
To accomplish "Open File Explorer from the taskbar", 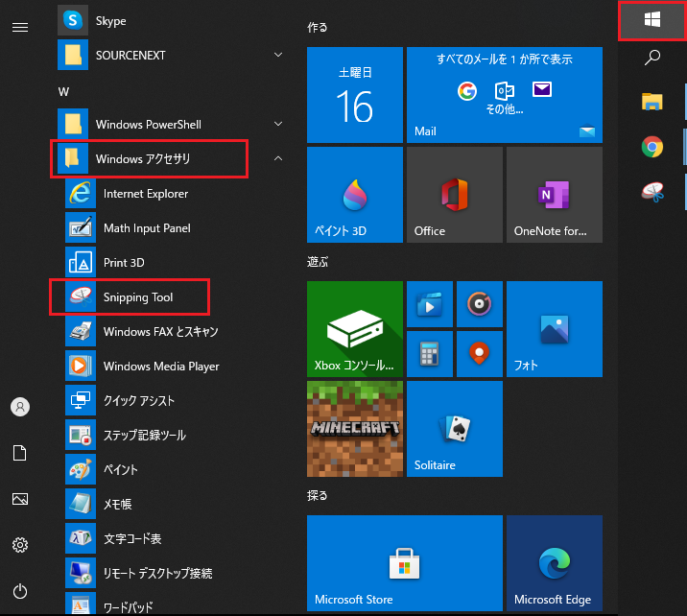I will pyautogui.click(x=652, y=102).
